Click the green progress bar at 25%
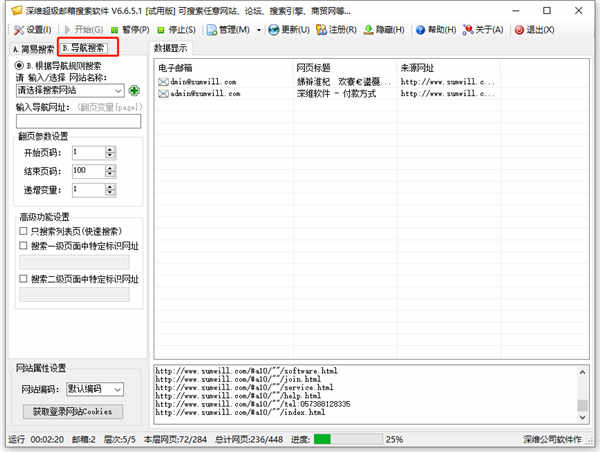 (x=322, y=439)
